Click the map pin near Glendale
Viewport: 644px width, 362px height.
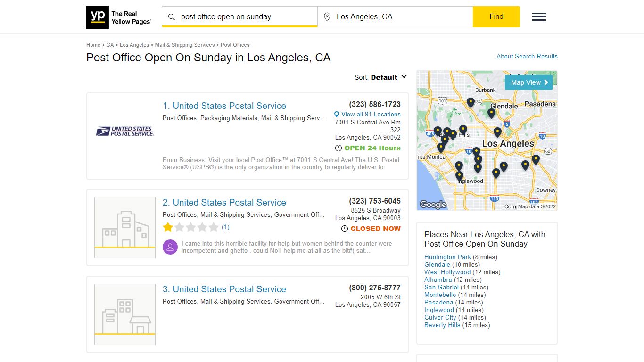pyautogui.click(x=492, y=113)
